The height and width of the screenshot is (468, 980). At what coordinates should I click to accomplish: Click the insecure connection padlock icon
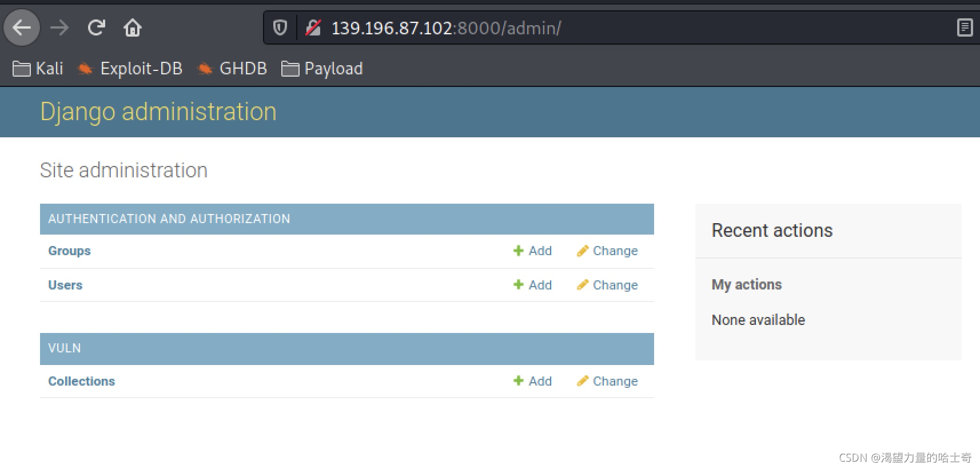point(313,27)
